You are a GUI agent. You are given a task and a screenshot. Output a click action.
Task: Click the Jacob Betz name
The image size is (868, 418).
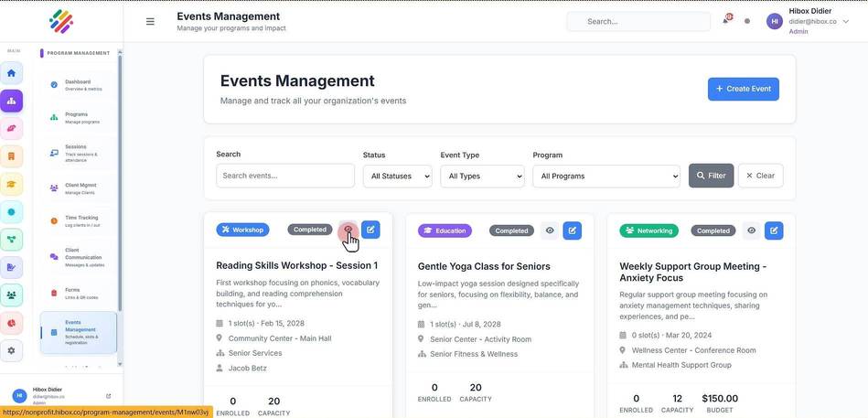click(248, 368)
